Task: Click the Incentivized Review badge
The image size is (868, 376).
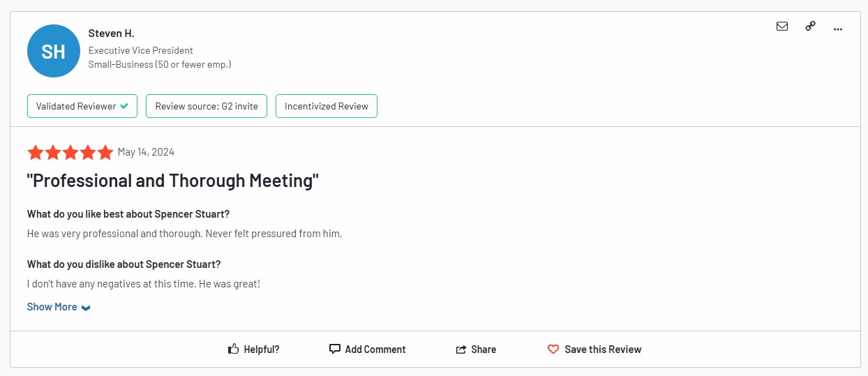Action: click(327, 106)
